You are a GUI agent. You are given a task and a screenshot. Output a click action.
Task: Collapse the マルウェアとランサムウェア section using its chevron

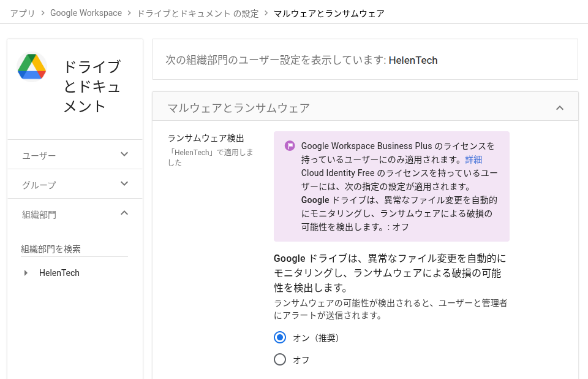559,108
